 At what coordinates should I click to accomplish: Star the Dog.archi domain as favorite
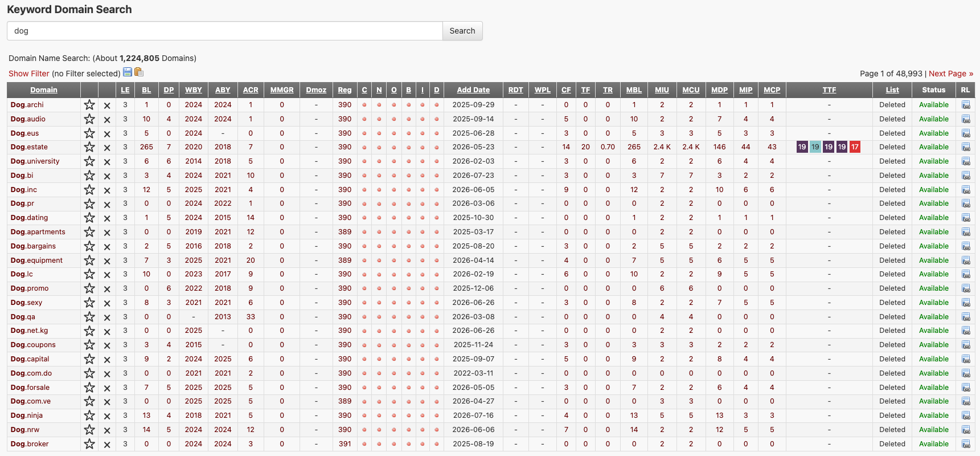point(89,105)
